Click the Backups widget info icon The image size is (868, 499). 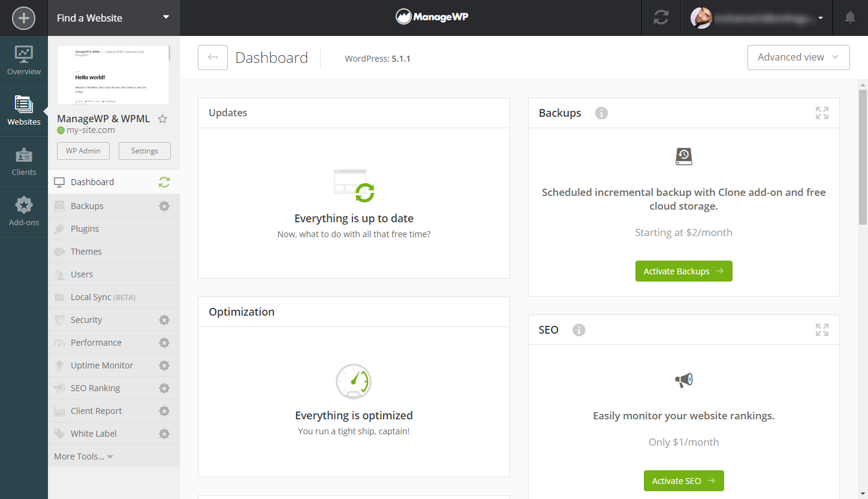(x=602, y=113)
